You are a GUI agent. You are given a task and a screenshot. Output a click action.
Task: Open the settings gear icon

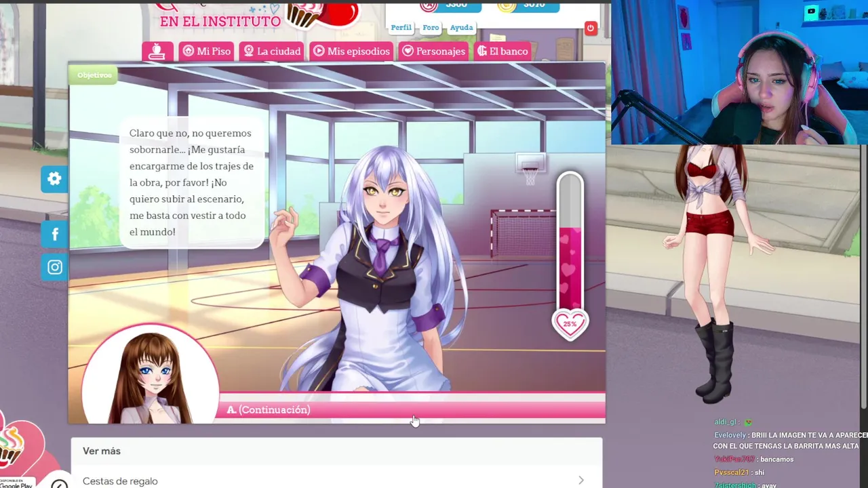click(x=54, y=179)
